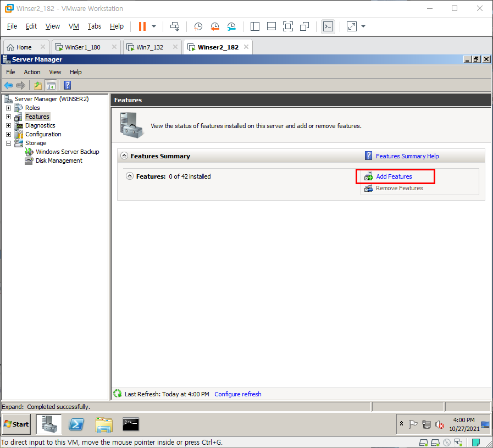Select Server Manager (WINSER2) root node
The width and height of the screenshot is (493, 448).
52,99
